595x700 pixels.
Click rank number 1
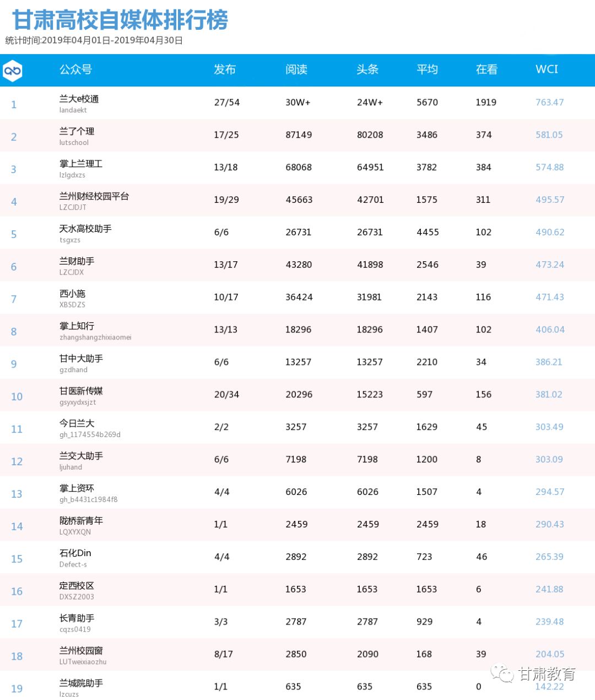pos(14,105)
